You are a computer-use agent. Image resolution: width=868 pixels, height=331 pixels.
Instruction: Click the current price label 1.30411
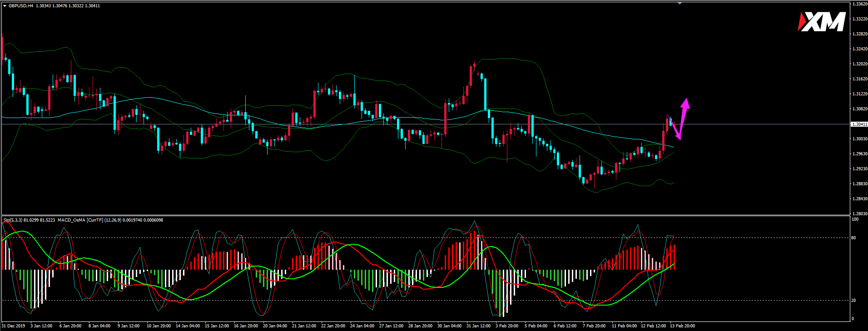point(859,124)
